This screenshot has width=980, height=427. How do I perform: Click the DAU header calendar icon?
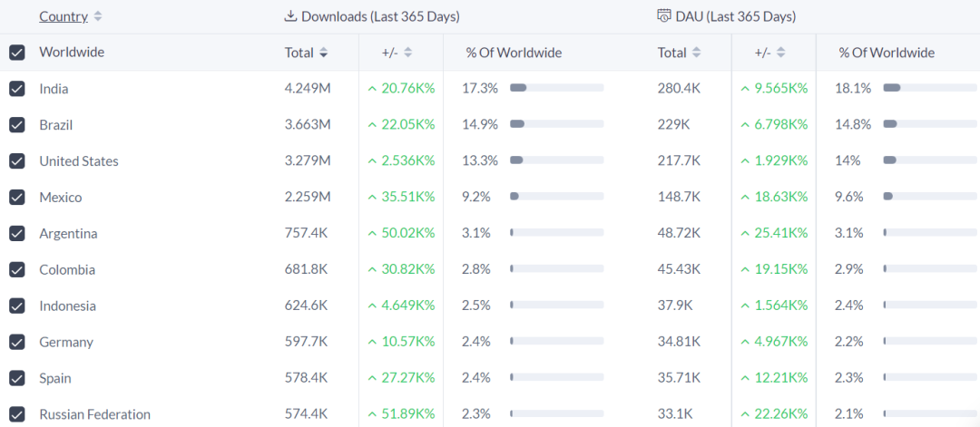[664, 15]
